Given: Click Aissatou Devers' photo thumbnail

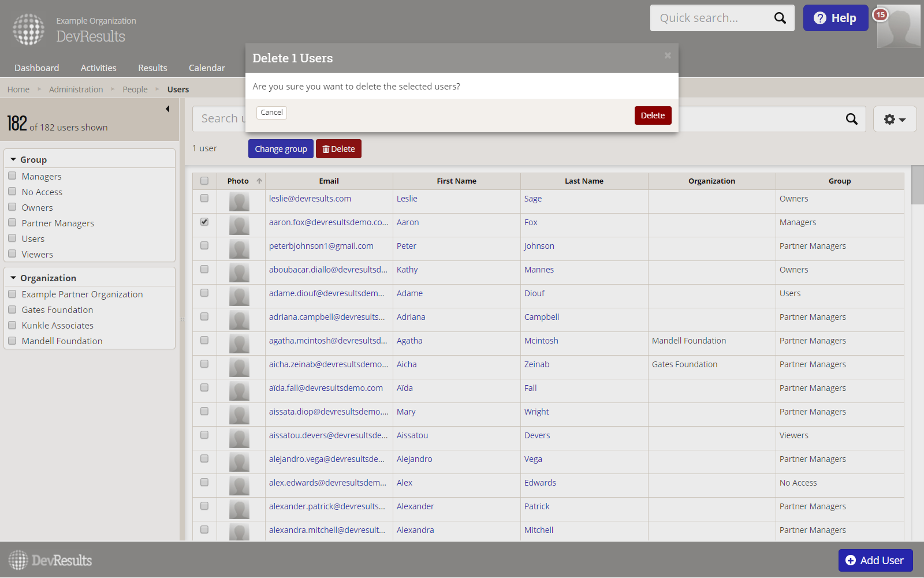Looking at the screenshot, I should 239,438.
